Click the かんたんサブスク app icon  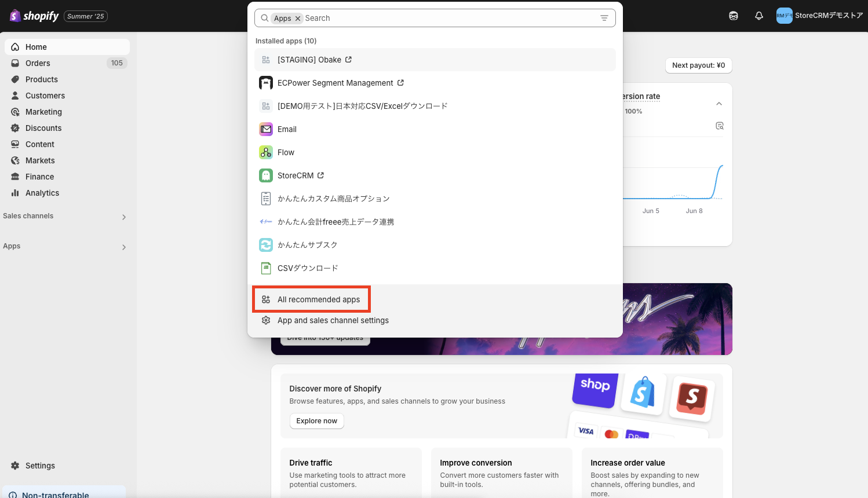click(x=266, y=245)
